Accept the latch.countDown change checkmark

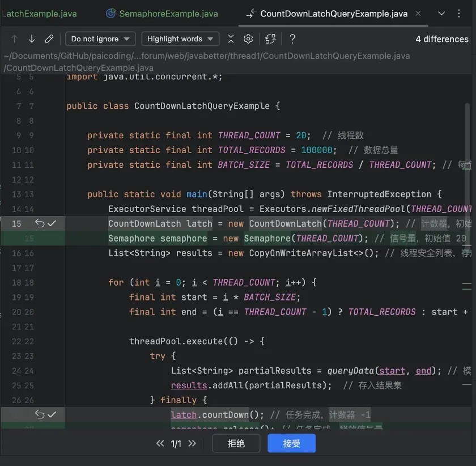click(x=52, y=414)
